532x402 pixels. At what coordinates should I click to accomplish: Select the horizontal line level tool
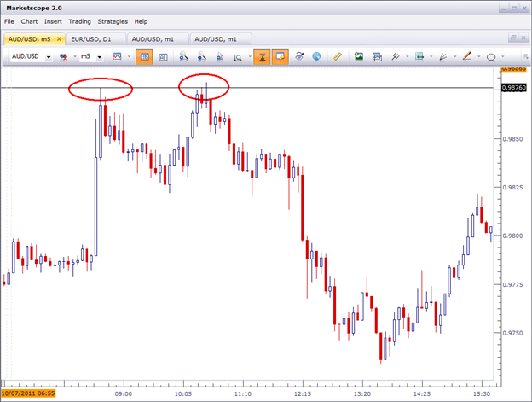click(419, 56)
